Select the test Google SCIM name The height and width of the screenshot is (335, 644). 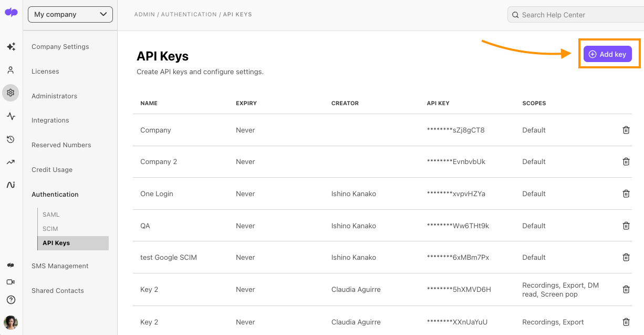[169, 257]
